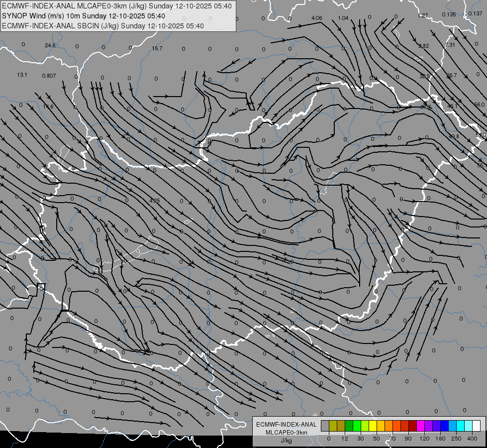Click the legend tick value 30

360,439
